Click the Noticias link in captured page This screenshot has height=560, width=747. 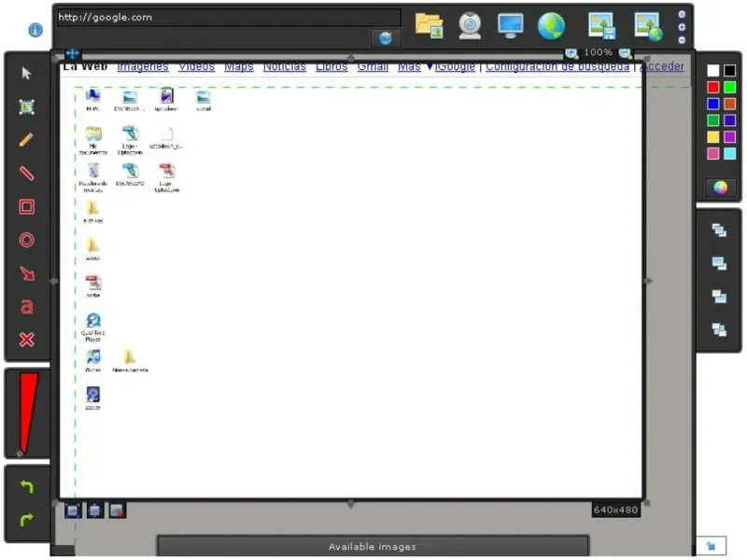(285, 66)
